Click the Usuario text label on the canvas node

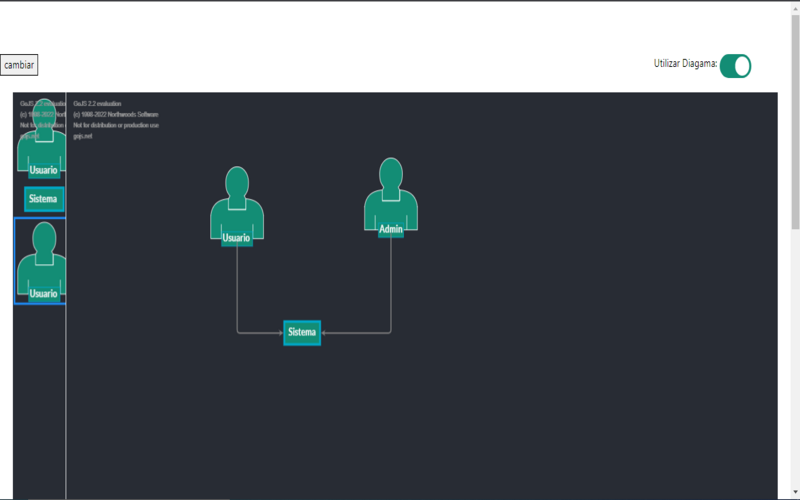point(236,238)
